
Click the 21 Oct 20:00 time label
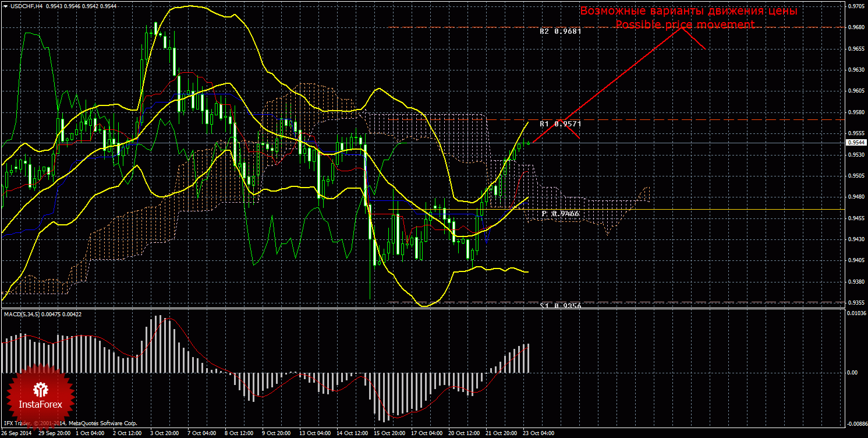coord(501,433)
